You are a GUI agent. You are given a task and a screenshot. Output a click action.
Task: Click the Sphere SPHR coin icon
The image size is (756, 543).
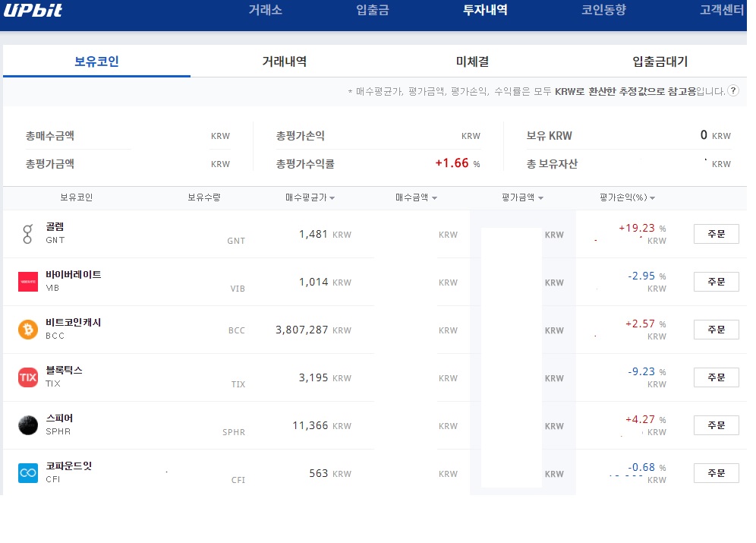(x=28, y=425)
